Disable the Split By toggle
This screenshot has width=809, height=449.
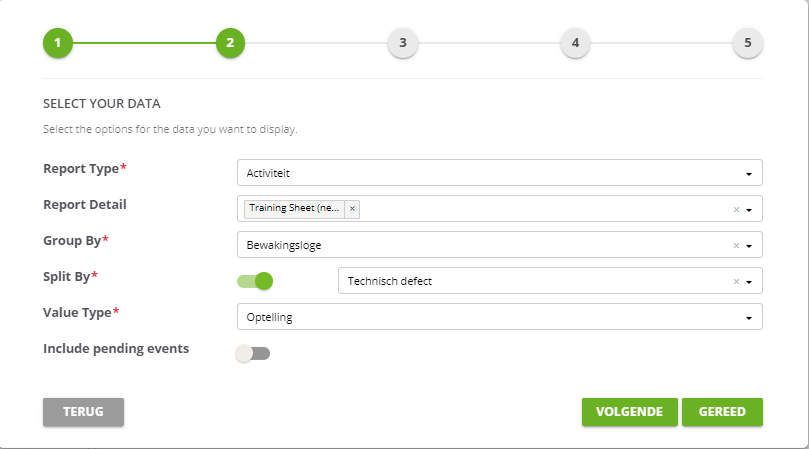pos(255,281)
